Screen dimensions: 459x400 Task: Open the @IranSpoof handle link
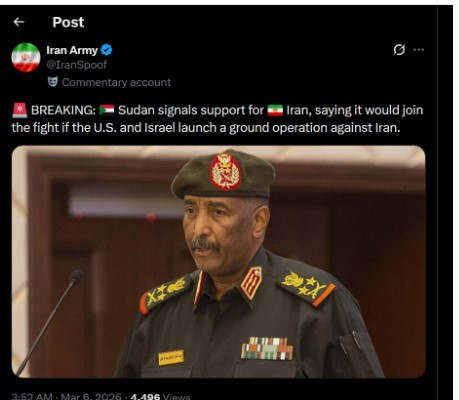76,64
